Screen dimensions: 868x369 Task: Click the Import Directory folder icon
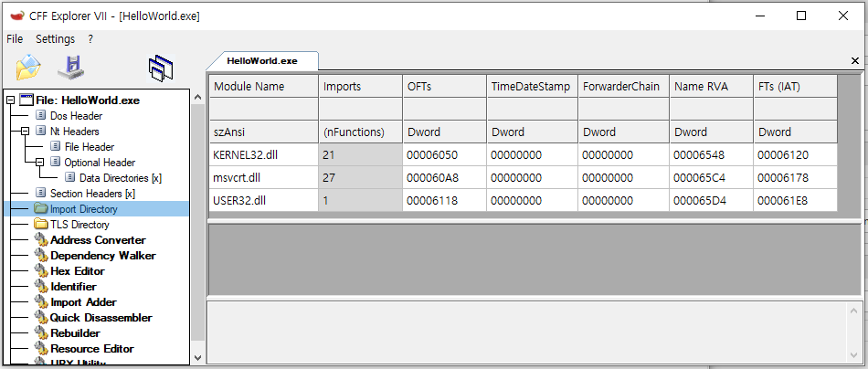point(41,209)
